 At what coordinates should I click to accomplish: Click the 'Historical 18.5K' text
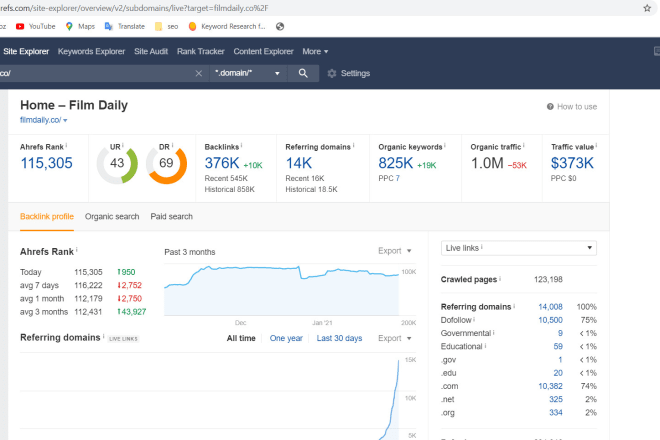[311, 189]
